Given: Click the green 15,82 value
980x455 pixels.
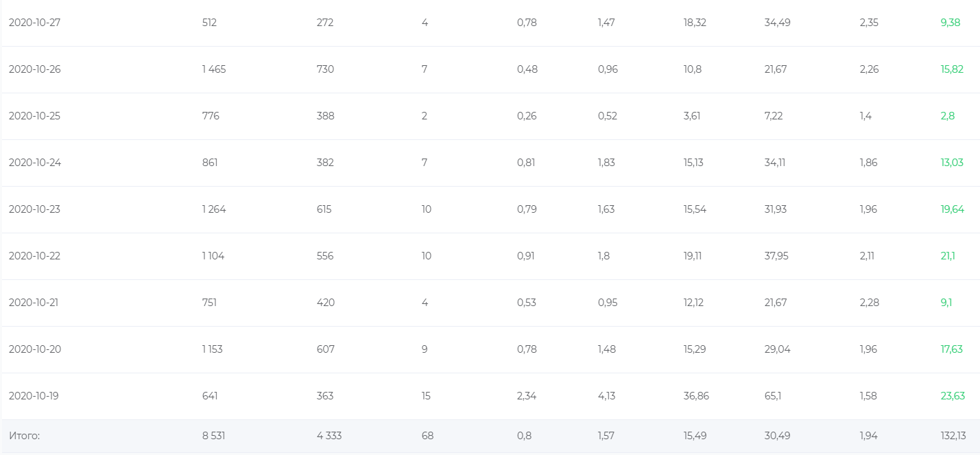Looking at the screenshot, I should click(952, 69).
